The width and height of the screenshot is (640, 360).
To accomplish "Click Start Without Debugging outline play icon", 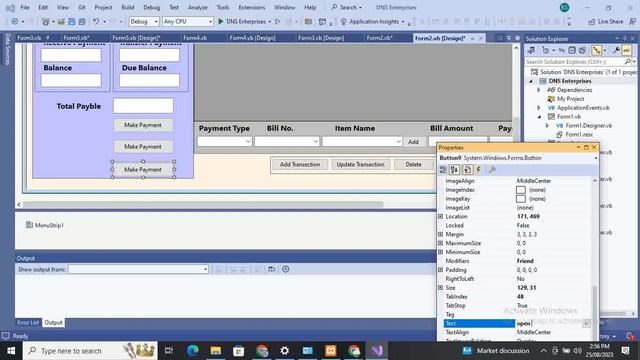I will coord(278,21).
